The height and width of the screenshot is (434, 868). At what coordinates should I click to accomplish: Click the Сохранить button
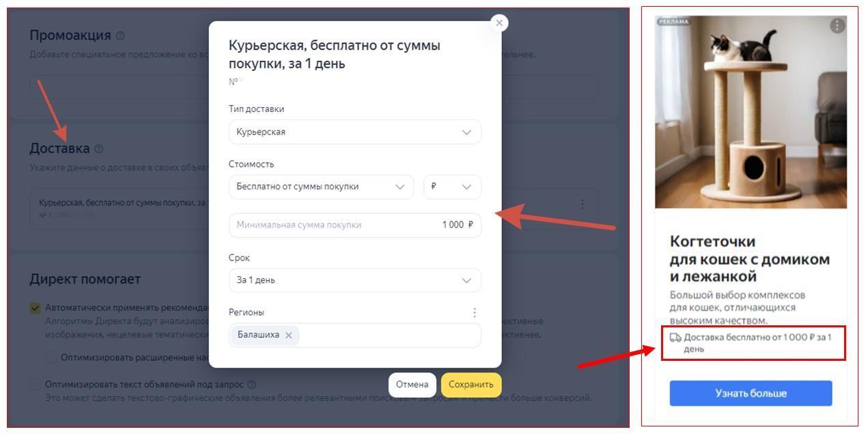[471, 385]
